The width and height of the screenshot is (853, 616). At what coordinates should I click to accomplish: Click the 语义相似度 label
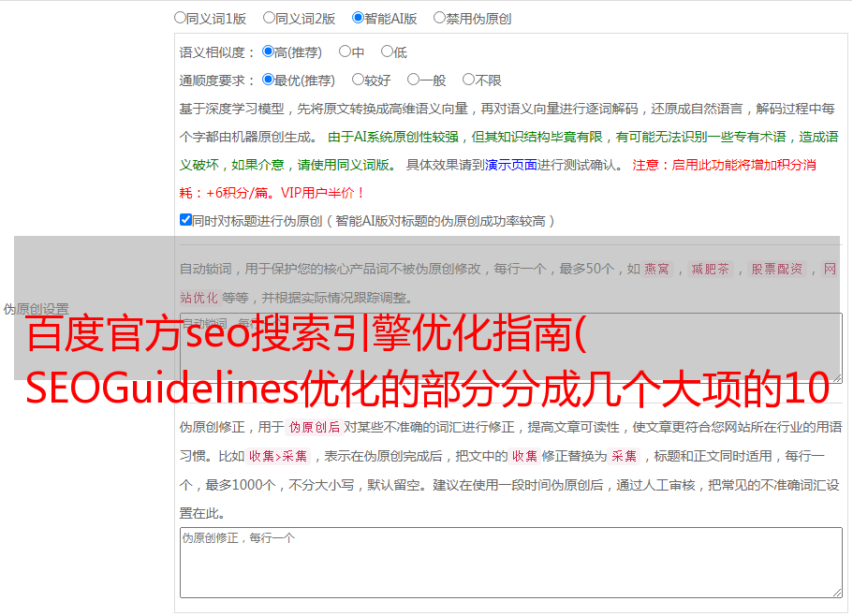pos(217,52)
